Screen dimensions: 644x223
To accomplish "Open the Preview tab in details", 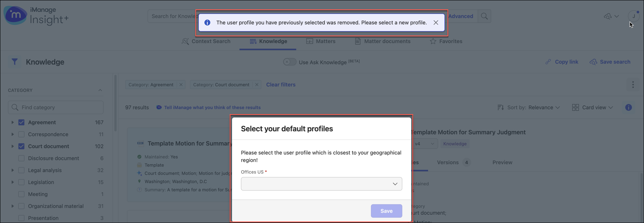I will (x=502, y=162).
